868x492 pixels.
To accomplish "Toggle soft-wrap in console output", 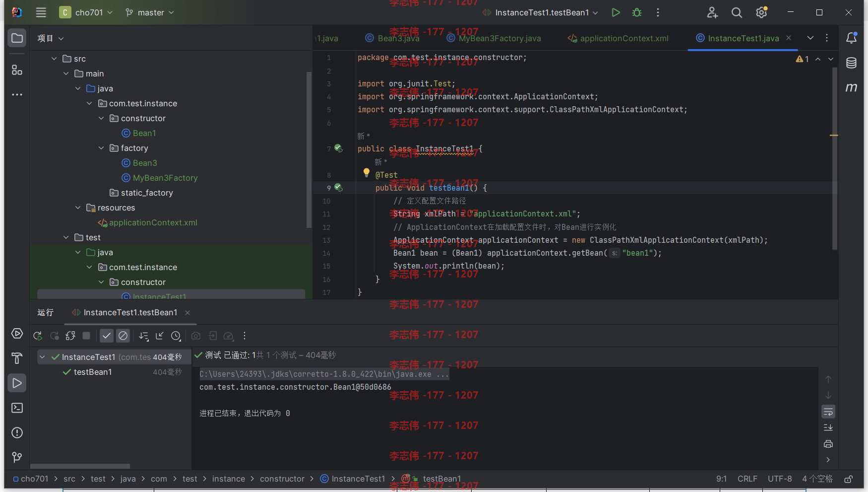I will (828, 412).
